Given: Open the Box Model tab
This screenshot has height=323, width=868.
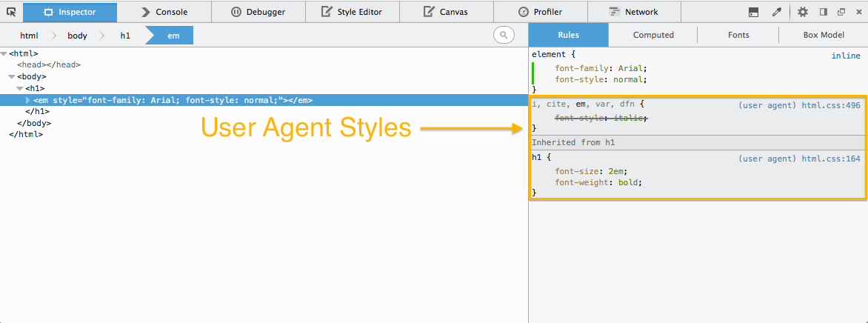Looking at the screenshot, I should [x=824, y=35].
